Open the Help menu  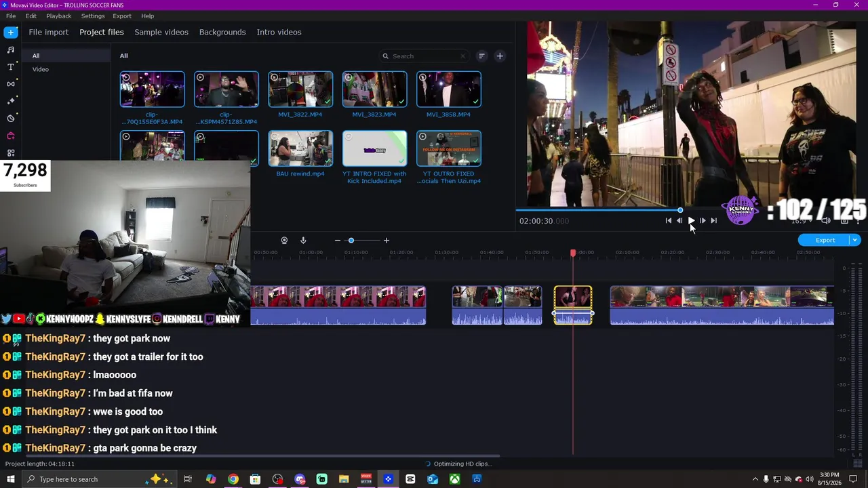[x=148, y=16]
